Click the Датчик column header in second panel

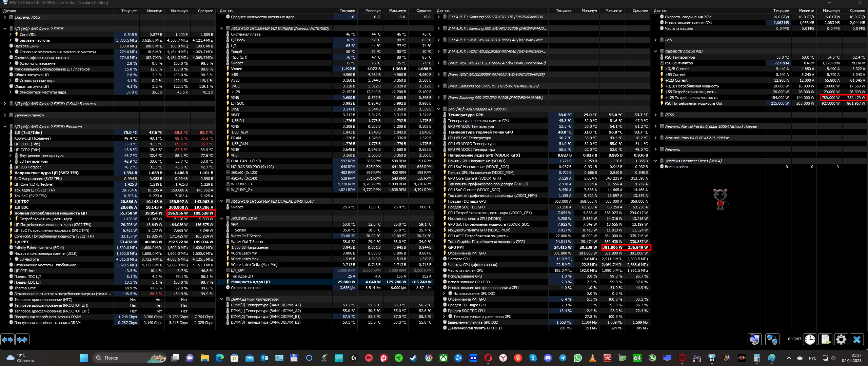[x=226, y=11]
